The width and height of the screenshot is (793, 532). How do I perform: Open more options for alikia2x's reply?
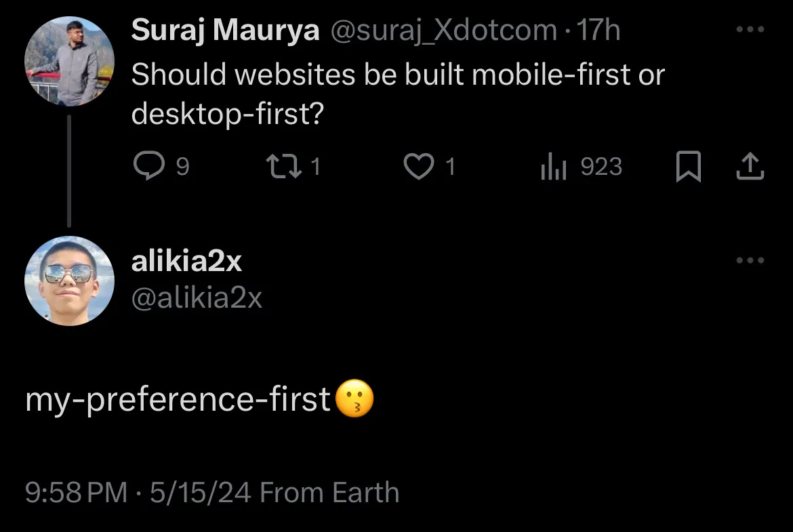(750, 261)
